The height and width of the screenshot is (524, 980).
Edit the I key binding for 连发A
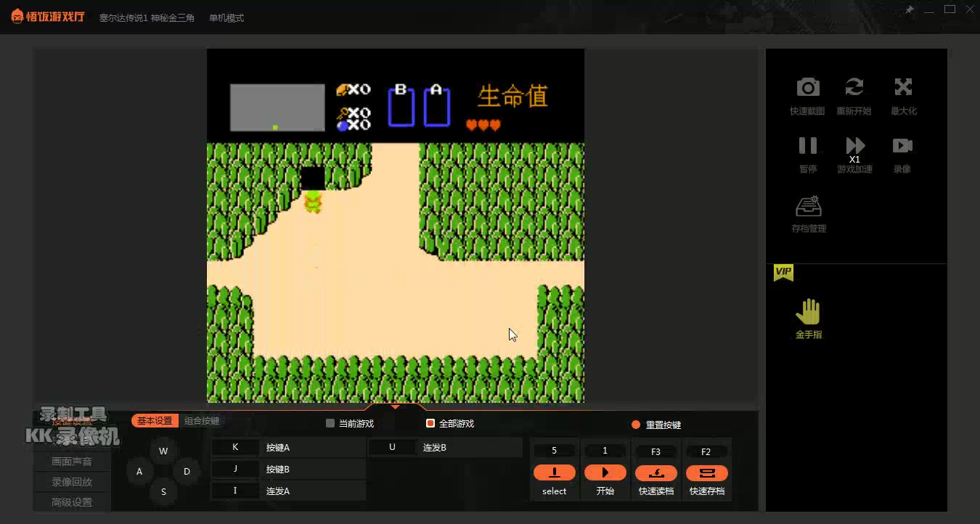235,491
